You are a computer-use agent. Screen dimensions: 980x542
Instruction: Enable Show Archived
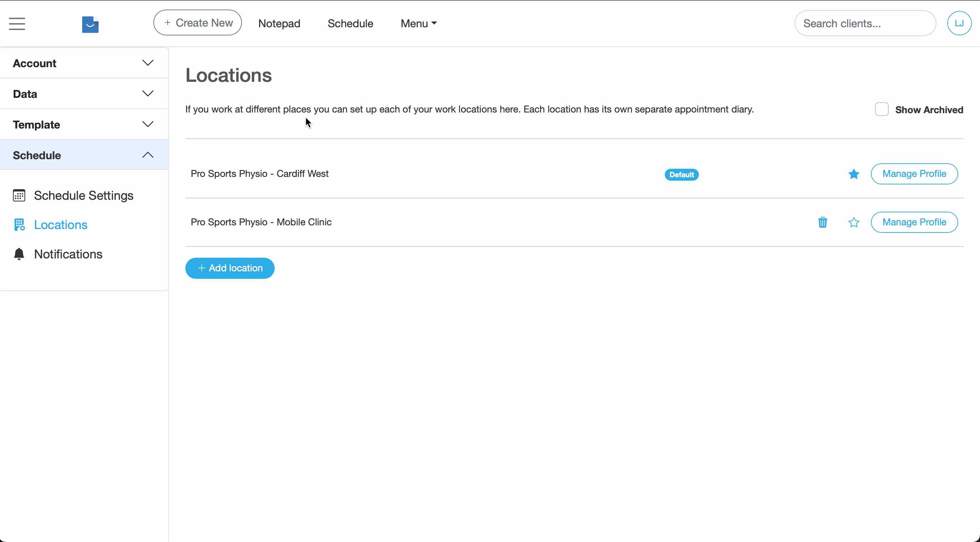[x=881, y=109]
